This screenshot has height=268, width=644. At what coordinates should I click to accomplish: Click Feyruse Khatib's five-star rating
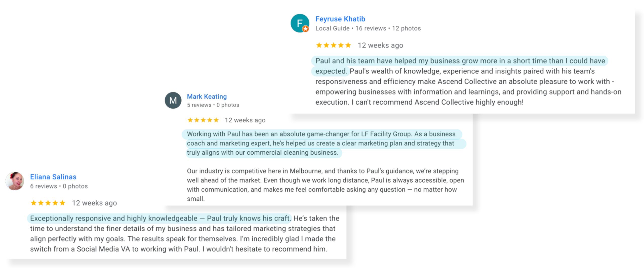(x=333, y=45)
